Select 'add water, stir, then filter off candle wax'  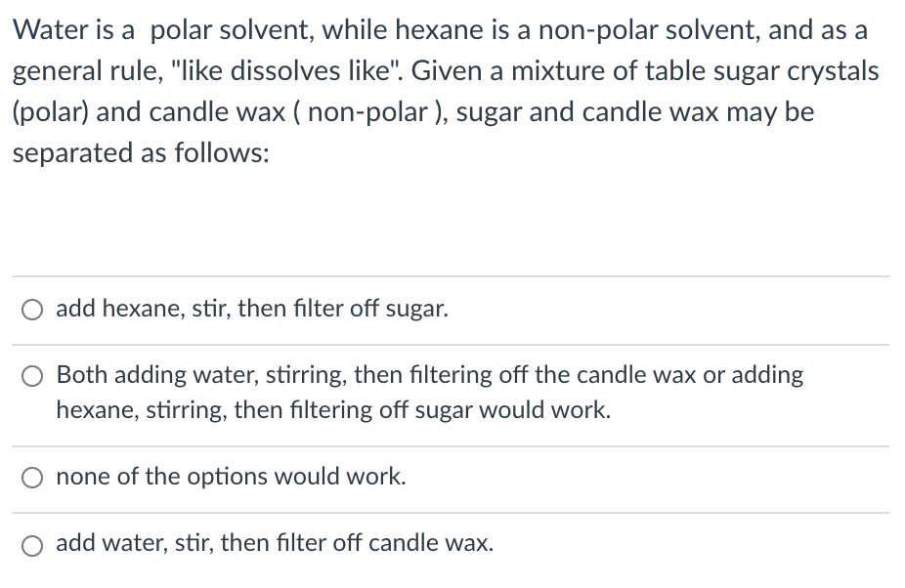32,543
